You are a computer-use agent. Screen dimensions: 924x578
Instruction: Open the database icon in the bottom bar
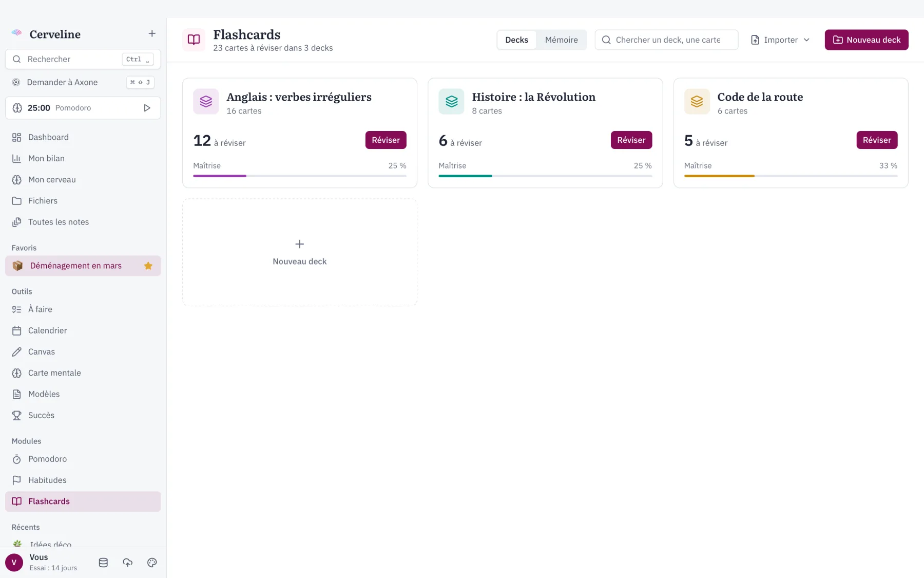[103, 563]
